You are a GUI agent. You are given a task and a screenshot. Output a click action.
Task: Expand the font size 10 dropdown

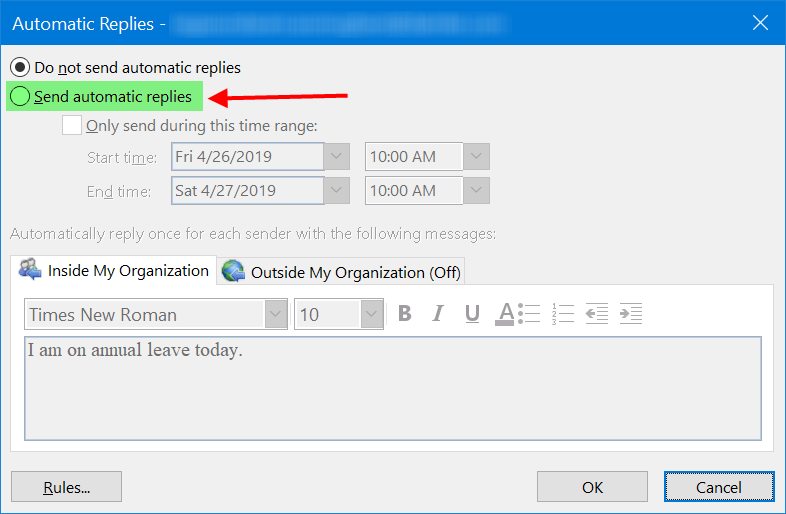[x=372, y=315]
